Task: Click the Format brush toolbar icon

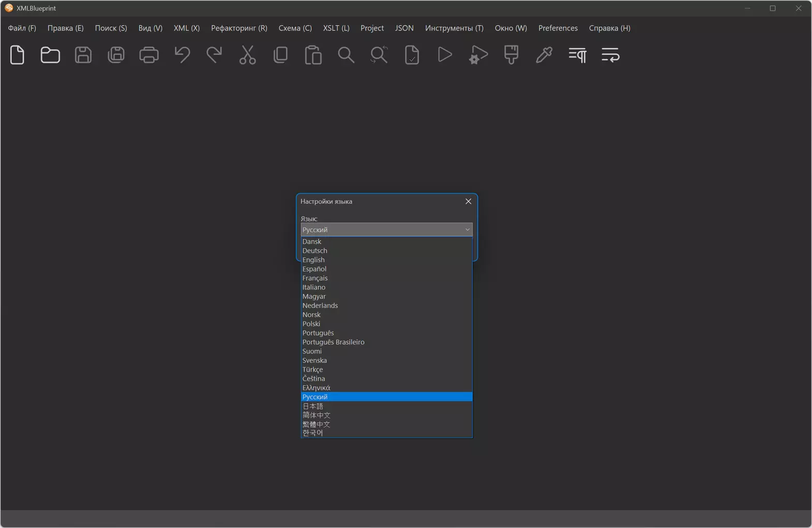Action: pos(511,55)
